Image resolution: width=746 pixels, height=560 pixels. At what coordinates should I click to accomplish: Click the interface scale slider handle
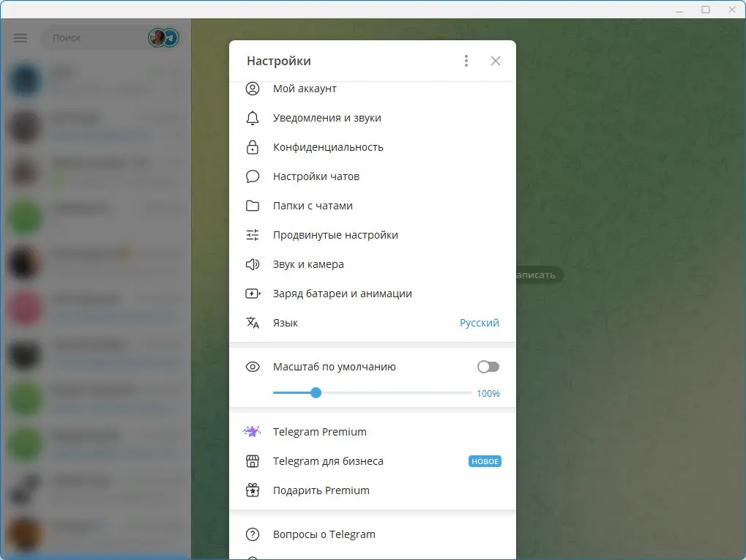316,393
